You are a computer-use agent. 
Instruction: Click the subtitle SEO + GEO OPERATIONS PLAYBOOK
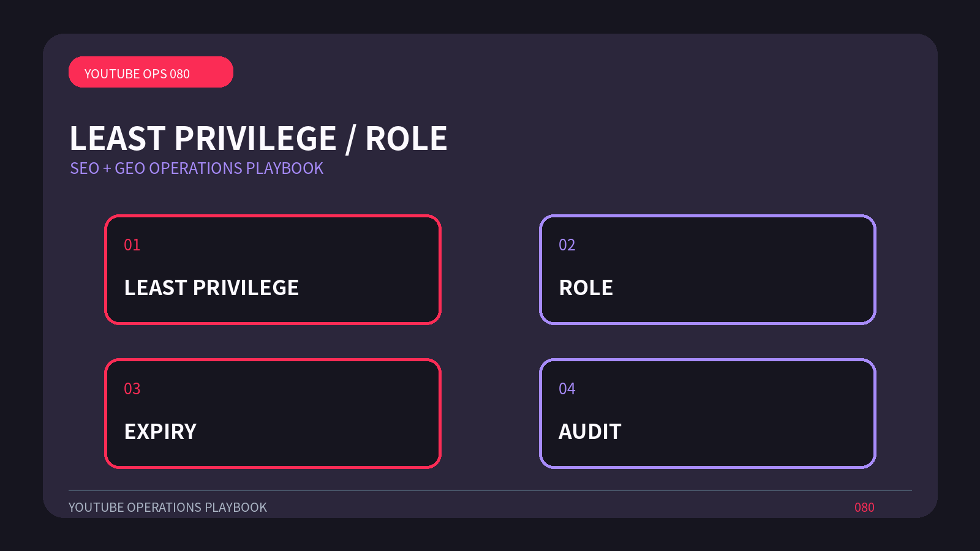click(x=197, y=168)
